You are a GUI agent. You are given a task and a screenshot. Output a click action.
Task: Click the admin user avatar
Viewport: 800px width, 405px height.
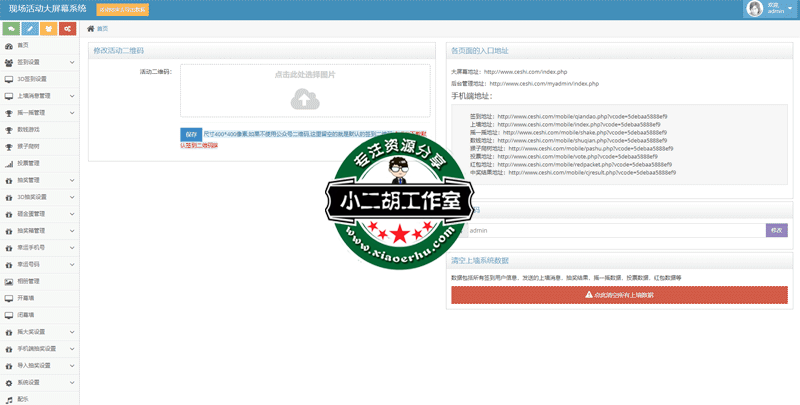(x=754, y=9)
